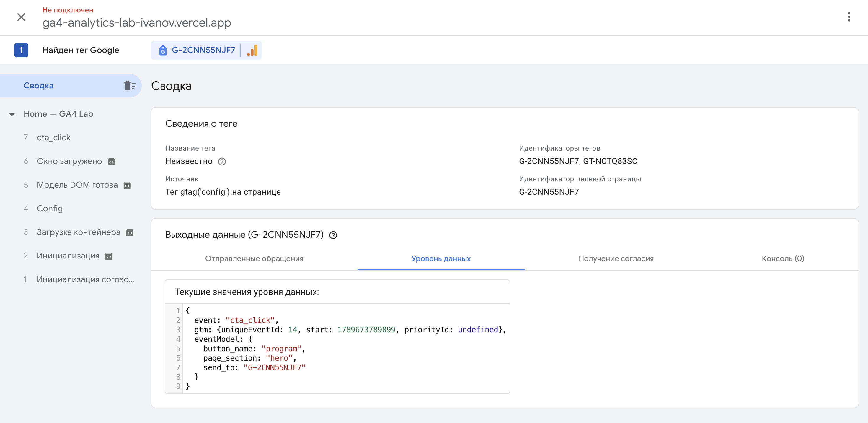Click the 1789673789899 start timestamp value
Screen dimensions: 868x423
pos(366,330)
